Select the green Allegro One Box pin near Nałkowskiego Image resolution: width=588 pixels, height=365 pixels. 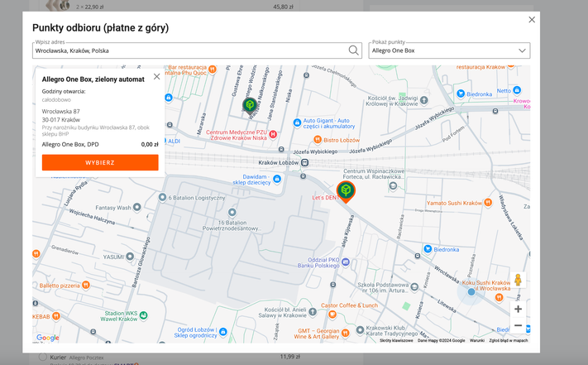pos(250,105)
